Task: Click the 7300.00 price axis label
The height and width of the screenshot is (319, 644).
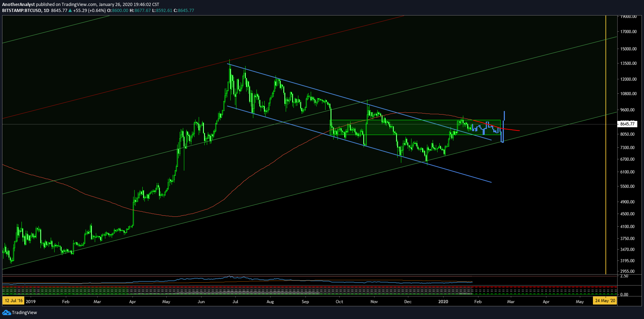Action: [x=627, y=148]
